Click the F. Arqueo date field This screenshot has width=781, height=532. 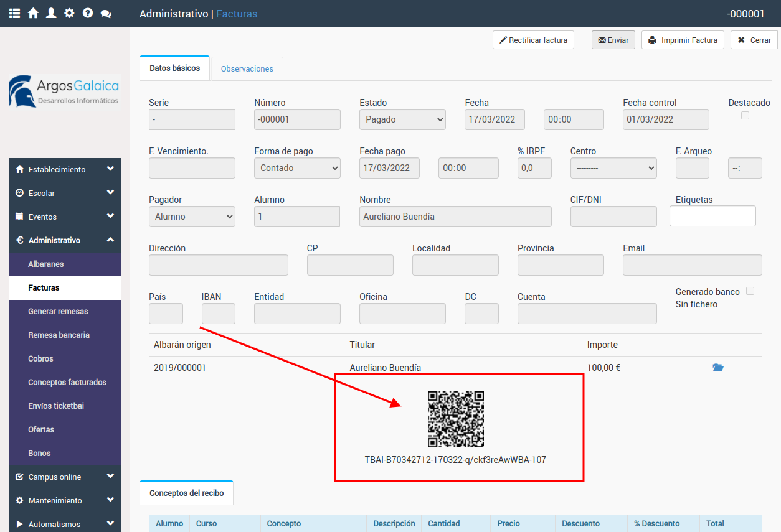coord(693,168)
